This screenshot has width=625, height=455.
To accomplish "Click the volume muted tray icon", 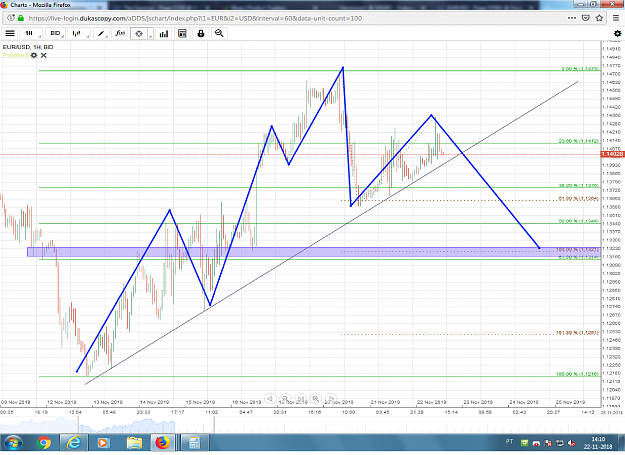I will tap(571, 443).
